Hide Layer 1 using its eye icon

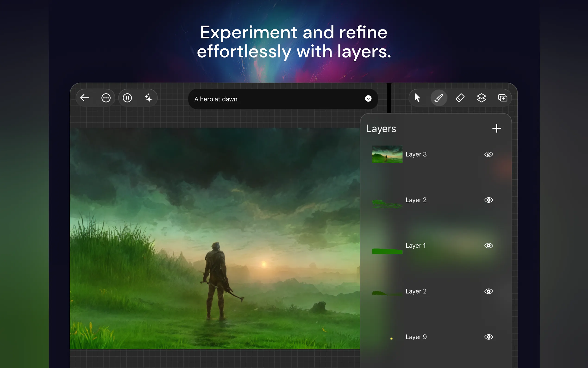pos(488,246)
